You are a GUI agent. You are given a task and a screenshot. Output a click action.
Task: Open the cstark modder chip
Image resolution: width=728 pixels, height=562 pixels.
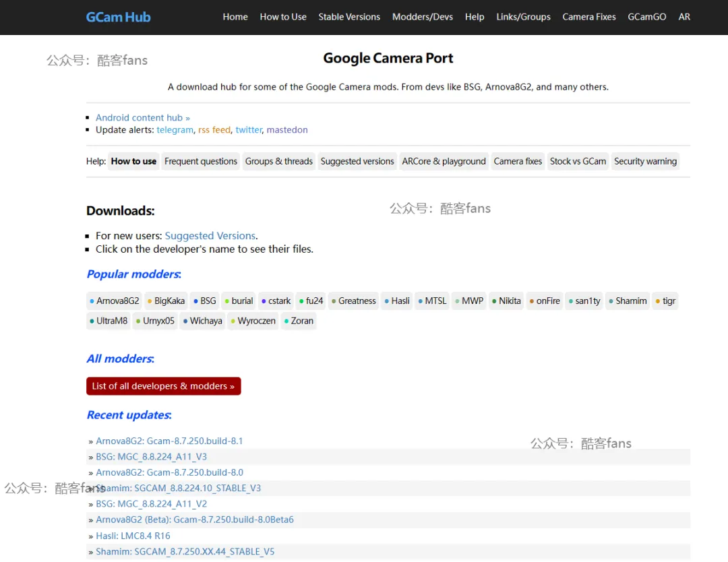point(276,301)
